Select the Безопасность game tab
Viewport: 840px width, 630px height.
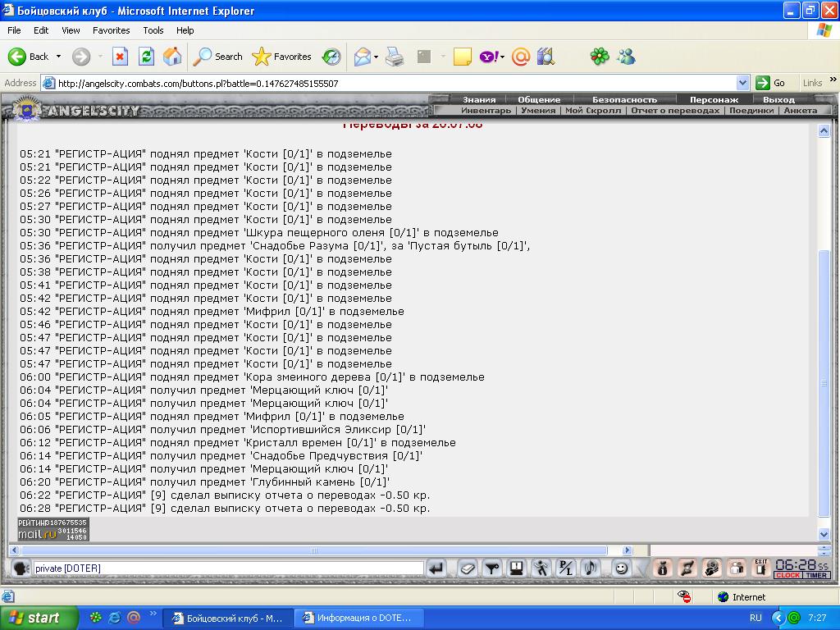(624, 99)
